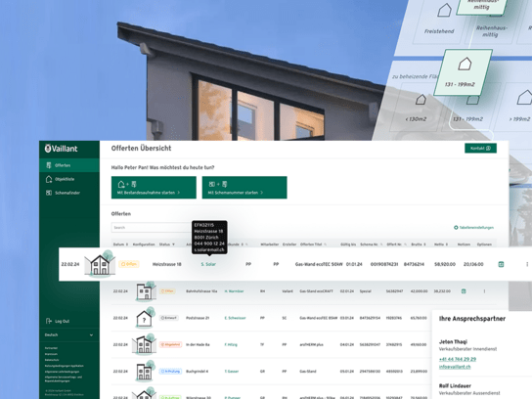Click building icon in the Buchgrindel 4 row
Image resolution: width=532 pixels, height=399 pixels.
pyautogui.click(x=145, y=372)
